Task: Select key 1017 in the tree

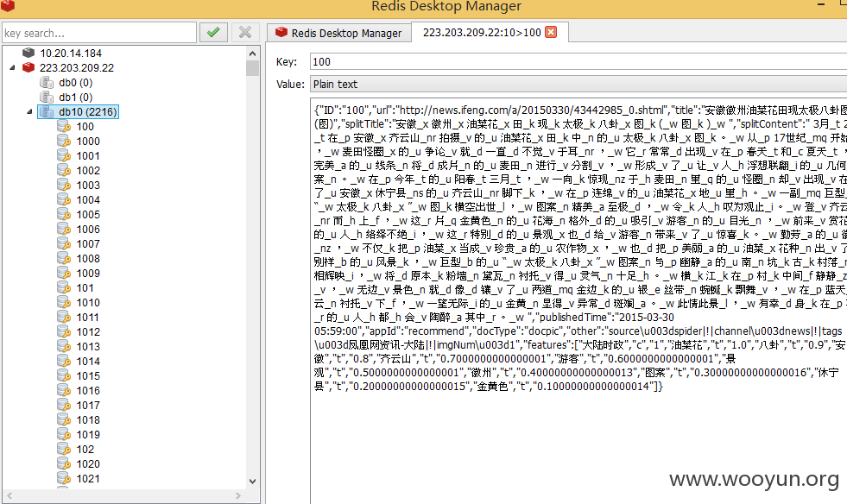Action: (x=88, y=405)
